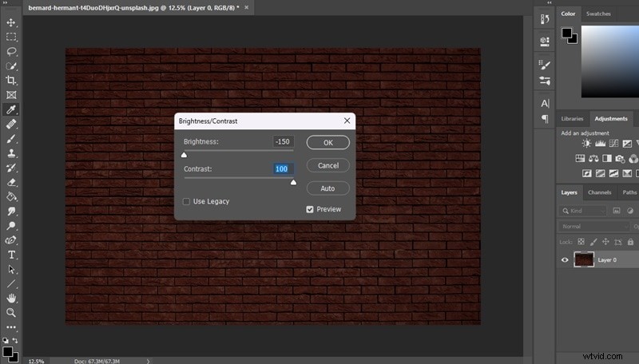Select the Adjustments tab
639x364 pixels.
pyautogui.click(x=611, y=119)
